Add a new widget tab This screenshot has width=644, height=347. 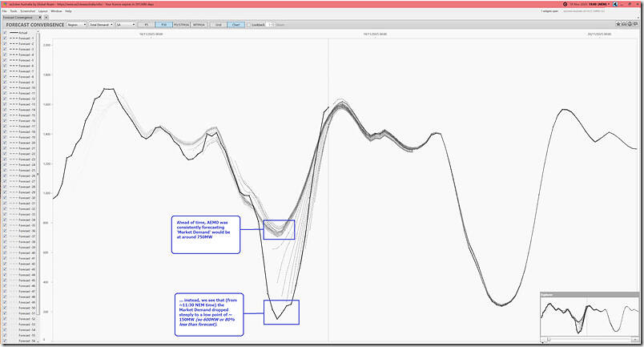point(46,18)
